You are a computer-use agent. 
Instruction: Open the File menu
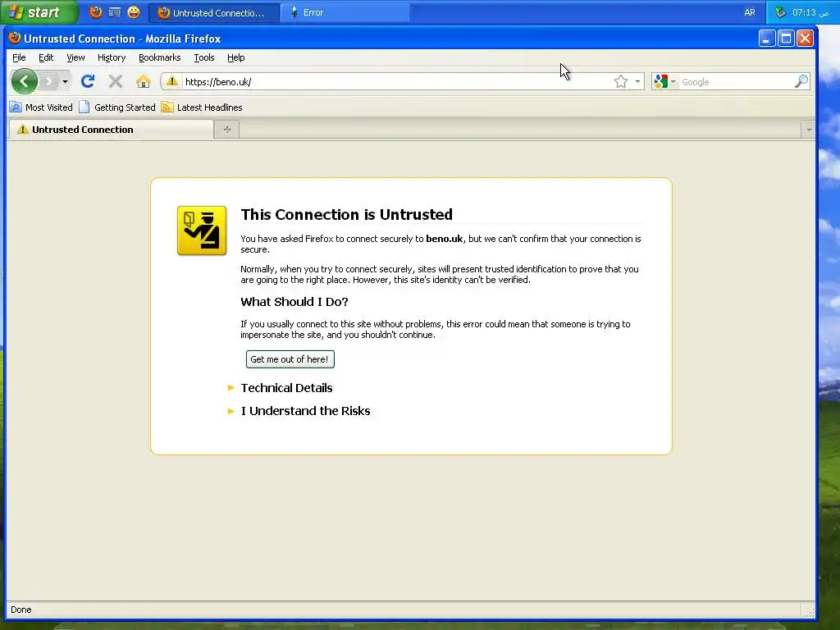pyautogui.click(x=19, y=57)
